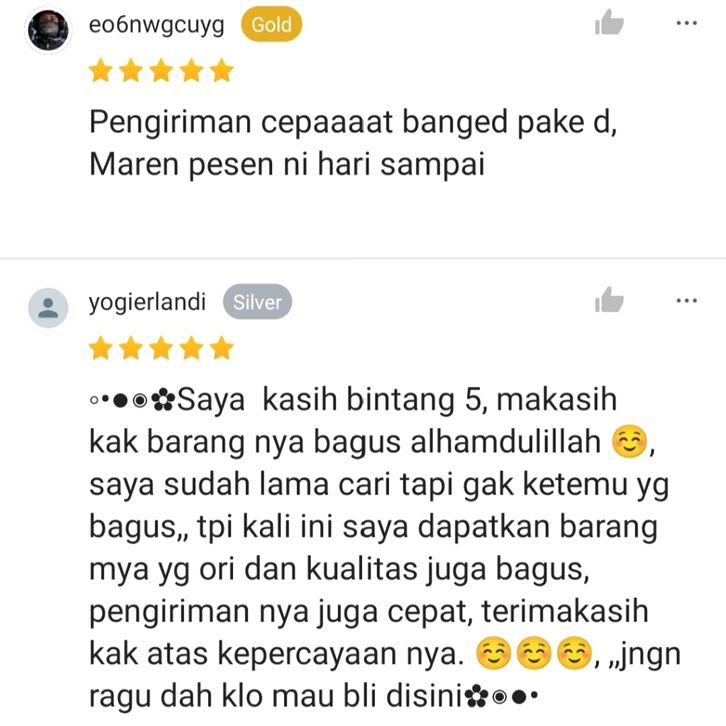The width and height of the screenshot is (726, 726).
Task: Click the three smiling emojis after 'kepercayaan nya'
Action: (534, 654)
